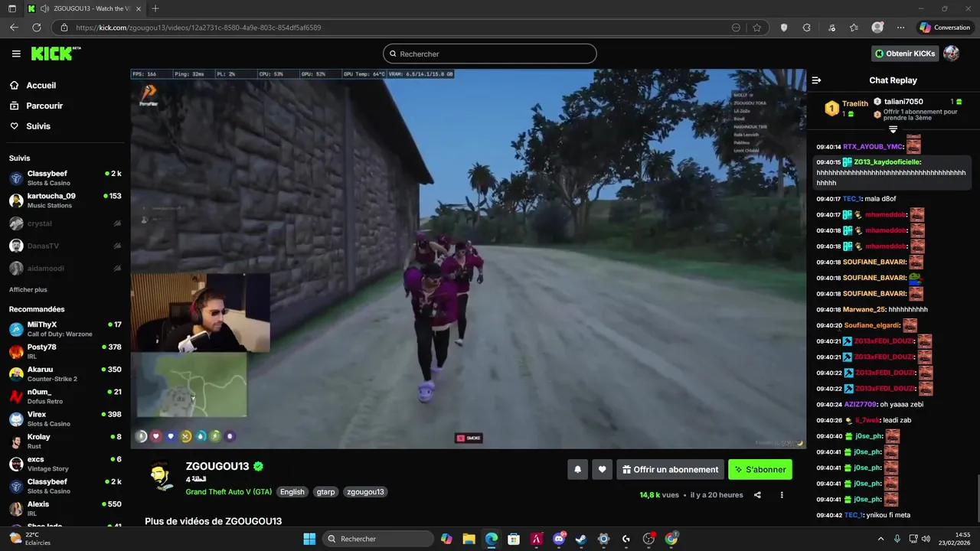This screenshot has height=551, width=980.
Task: Add page to favorites with star icon
Action: point(757,28)
